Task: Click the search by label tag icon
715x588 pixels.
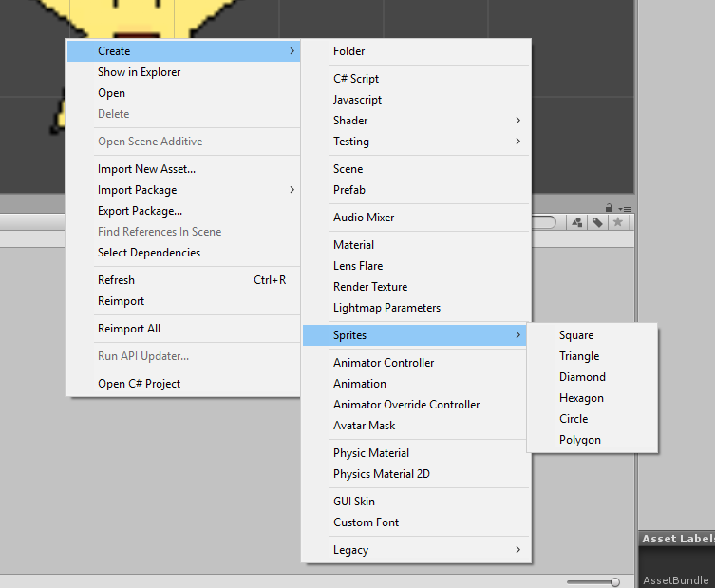Action: pos(597,222)
